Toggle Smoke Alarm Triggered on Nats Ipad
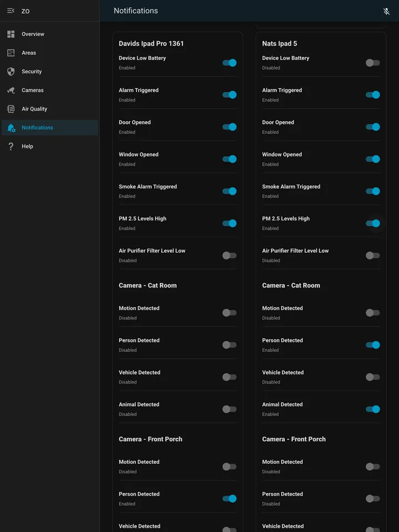399x532 pixels. pos(373,191)
